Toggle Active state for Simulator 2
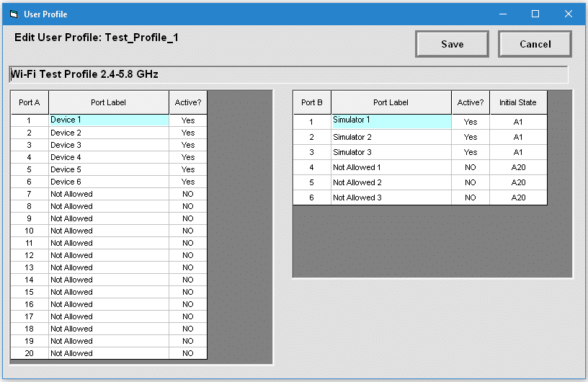The height and width of the screenshot is (382, 588). (x=471, y=137)
